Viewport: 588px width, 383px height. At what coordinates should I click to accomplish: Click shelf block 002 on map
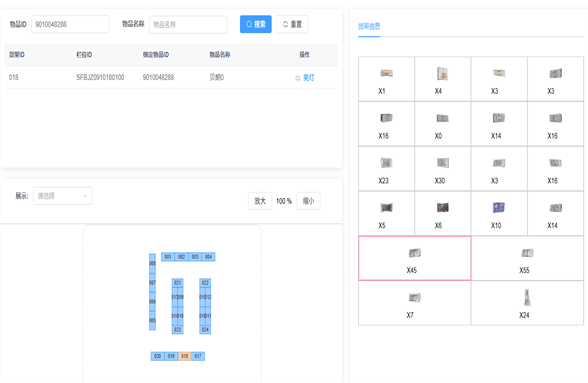click(182, 257)
